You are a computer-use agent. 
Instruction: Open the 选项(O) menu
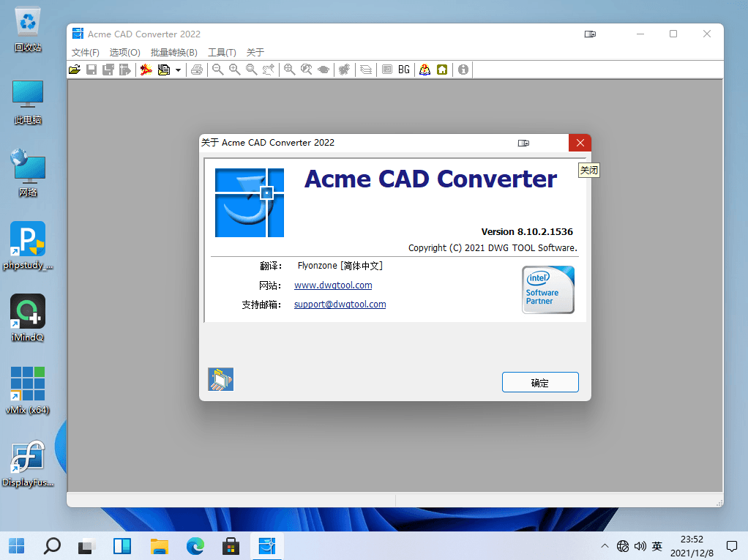pos(125,53)
